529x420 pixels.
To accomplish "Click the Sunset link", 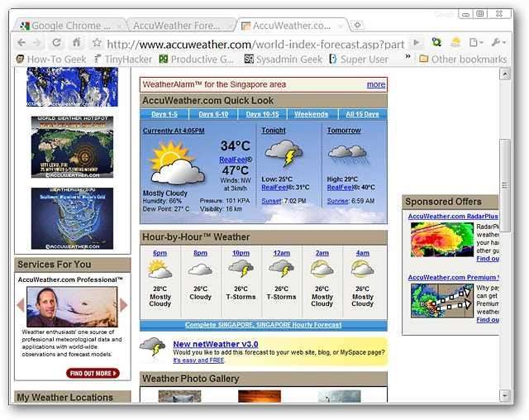I will click(x=271, y=201).
